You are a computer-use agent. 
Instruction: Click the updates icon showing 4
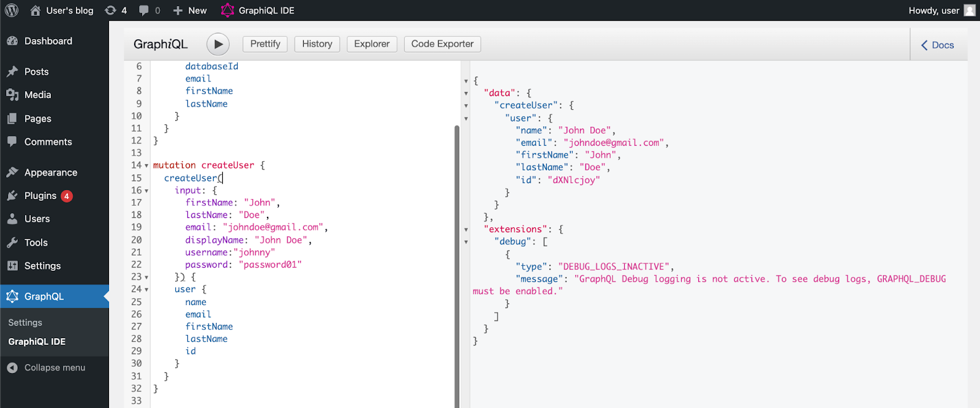(x=110, y=10)
